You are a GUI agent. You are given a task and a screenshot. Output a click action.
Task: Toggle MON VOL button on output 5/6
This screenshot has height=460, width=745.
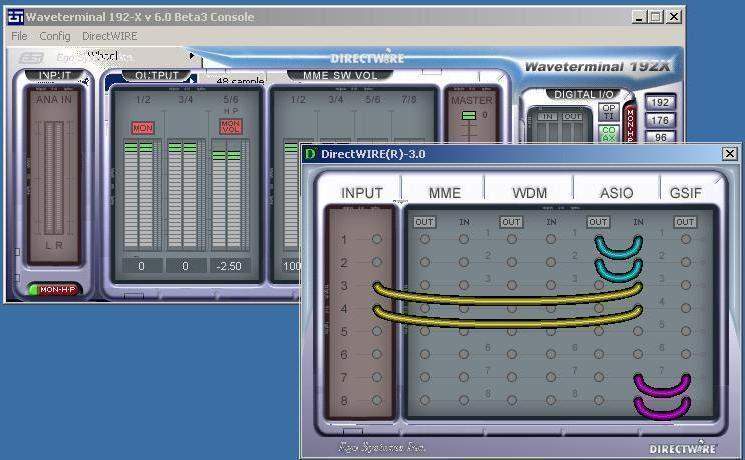(230, 127)
